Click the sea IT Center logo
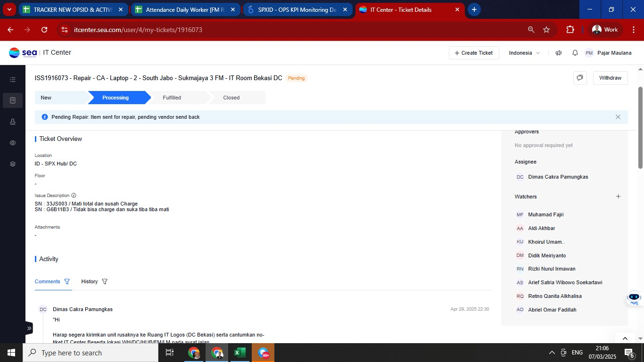 click(x=40, y=53)
